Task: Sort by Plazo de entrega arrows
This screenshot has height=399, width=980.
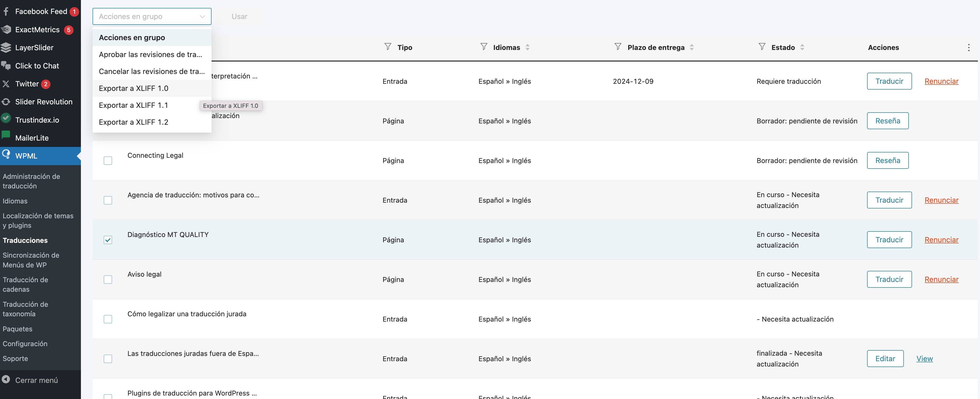Action: tap(692, 47)
